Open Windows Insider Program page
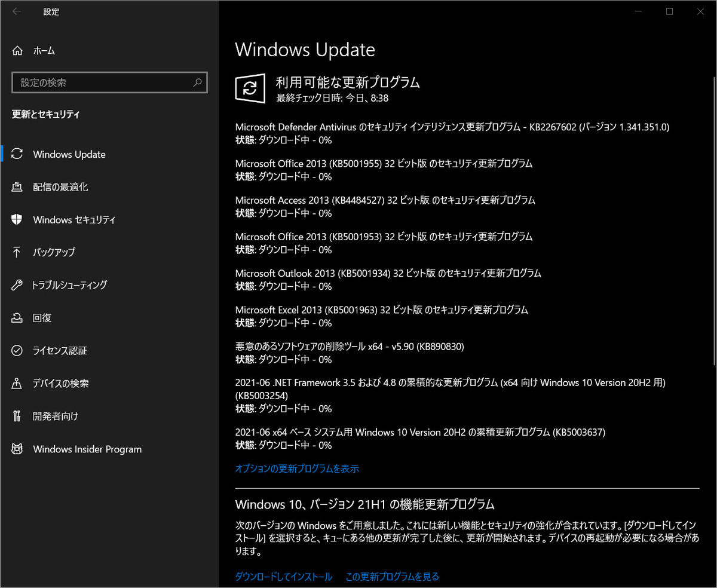Image resolution: width=717 pixels, height=588 pixels. tap(109, 449)
